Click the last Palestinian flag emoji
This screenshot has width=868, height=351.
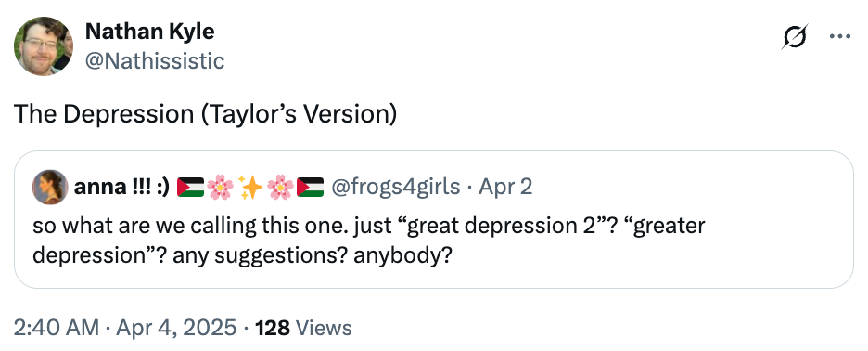[310, 188]
